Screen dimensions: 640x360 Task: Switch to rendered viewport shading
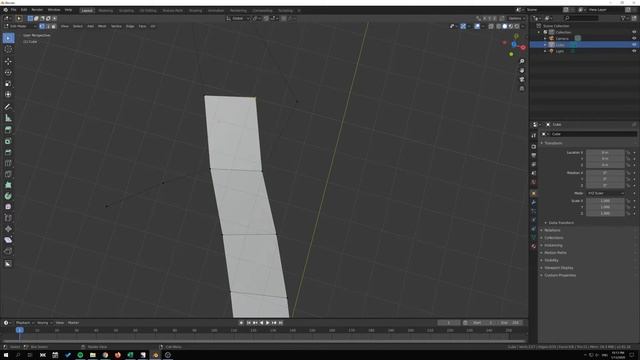517,26
